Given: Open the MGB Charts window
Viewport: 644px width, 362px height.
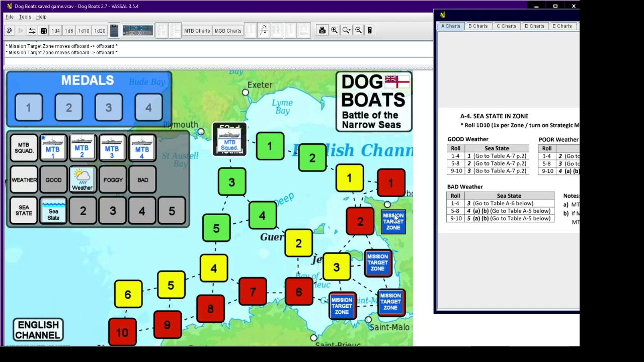Looking at the screenshot, I should coord(228,31).
